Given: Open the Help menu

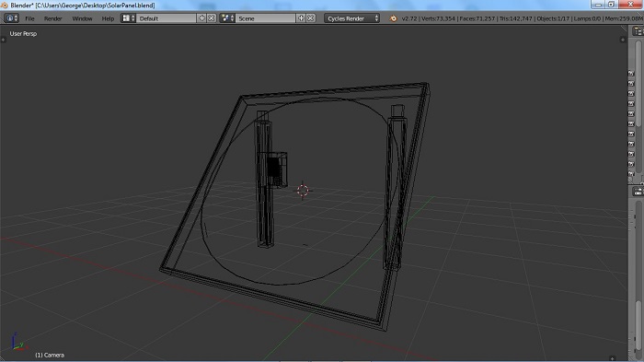Looking at the screenshot, I should coord(108,18).
